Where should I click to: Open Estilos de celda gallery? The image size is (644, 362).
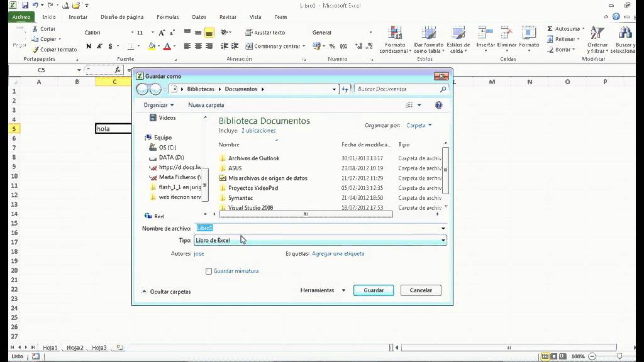coord(458,40)
